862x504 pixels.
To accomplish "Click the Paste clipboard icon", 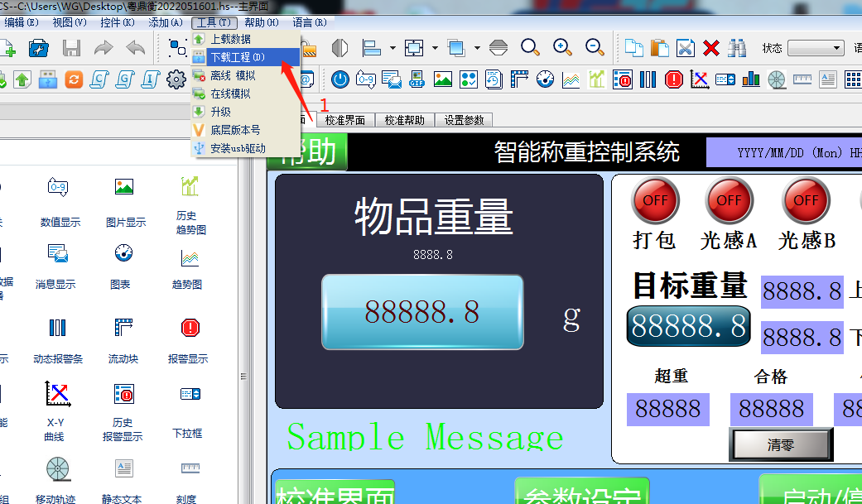I will click(x=660, y=48).
